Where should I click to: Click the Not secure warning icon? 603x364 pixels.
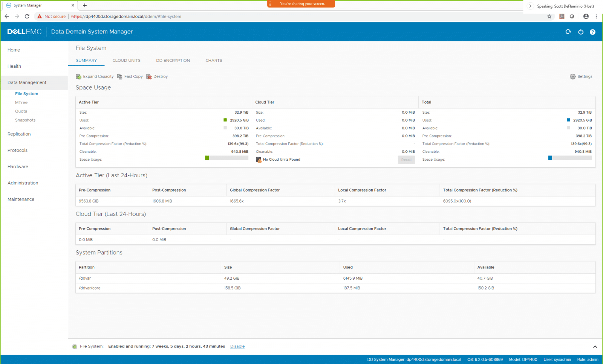(x=40, y=16)
